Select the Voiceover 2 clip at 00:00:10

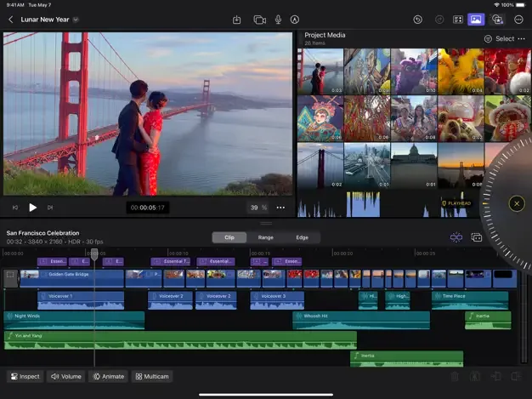click(170, 300)
